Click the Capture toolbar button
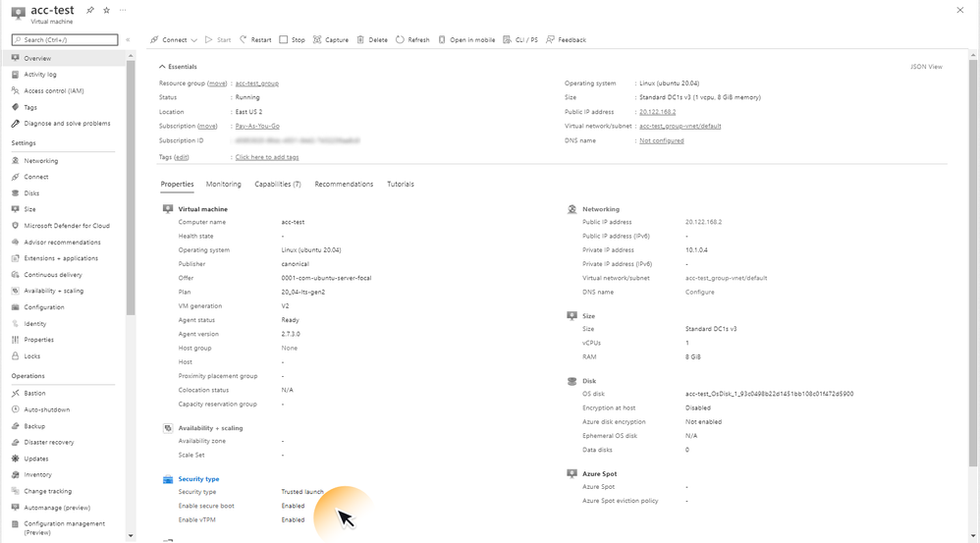Screen dimensions: 980x543 pos(331,39)
